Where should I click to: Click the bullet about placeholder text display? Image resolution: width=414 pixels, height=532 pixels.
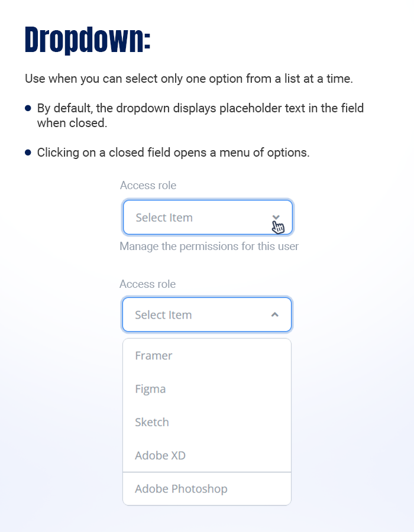pyautogui.click(x=200, y=115)
